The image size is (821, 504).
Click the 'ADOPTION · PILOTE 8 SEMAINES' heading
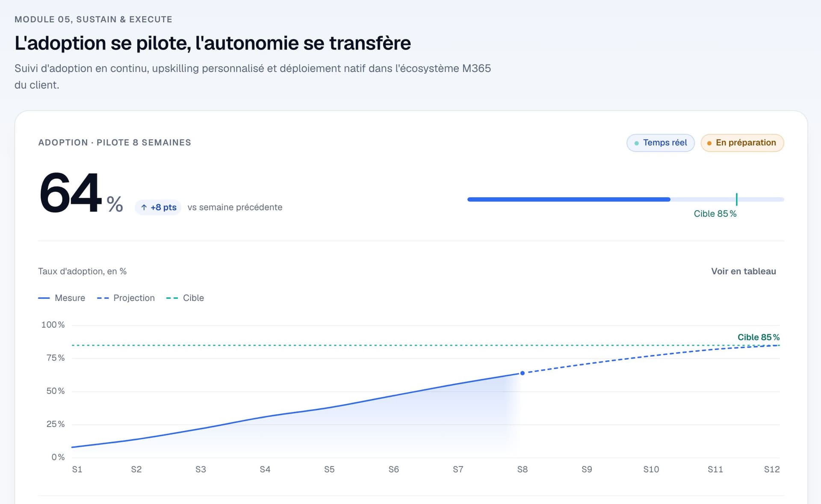(x=115, y=143)
